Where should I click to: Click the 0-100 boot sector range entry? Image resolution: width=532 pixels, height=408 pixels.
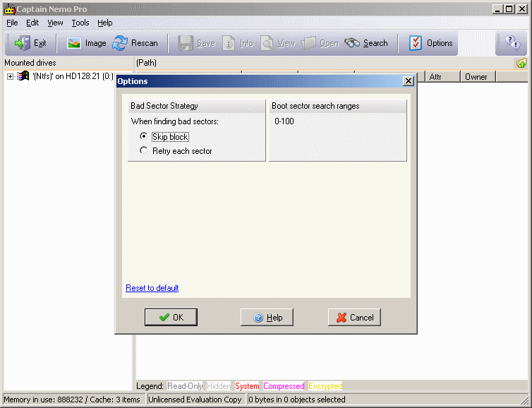point(284,121)
